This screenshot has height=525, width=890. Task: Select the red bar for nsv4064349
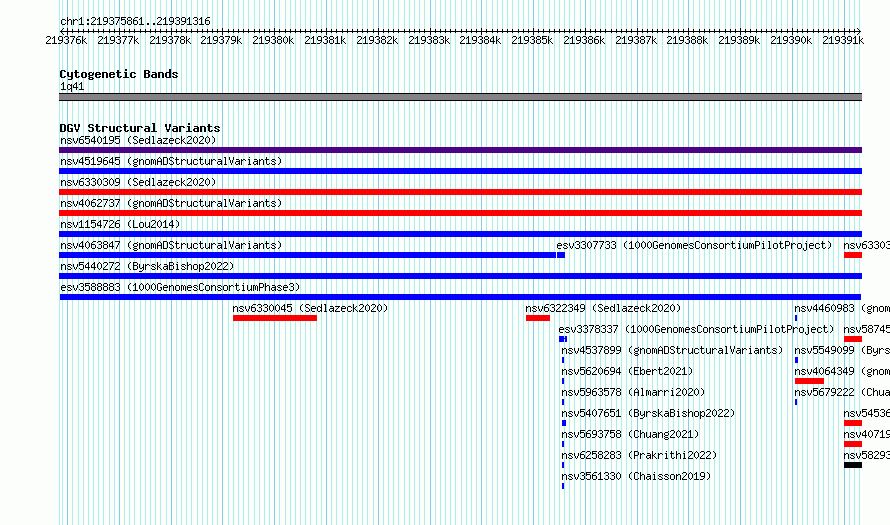pos(809,381)
